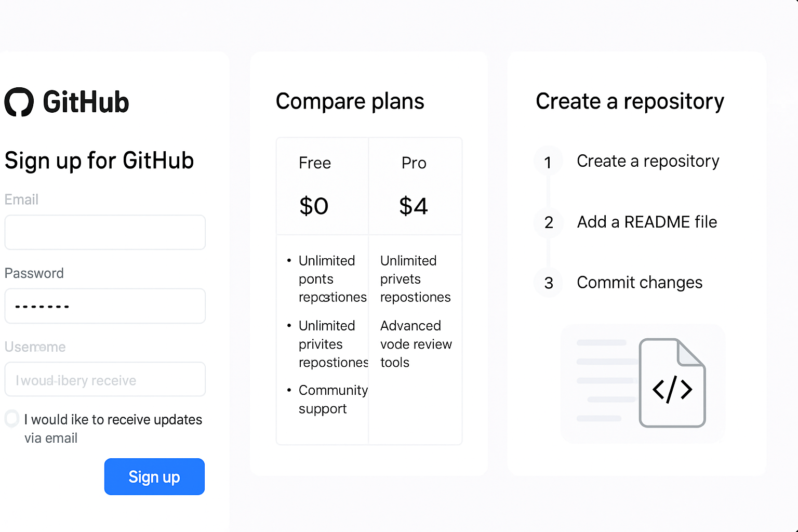Screen dimensions: 798x532
Task: Click the Username input field
Action: coord(104,379)
